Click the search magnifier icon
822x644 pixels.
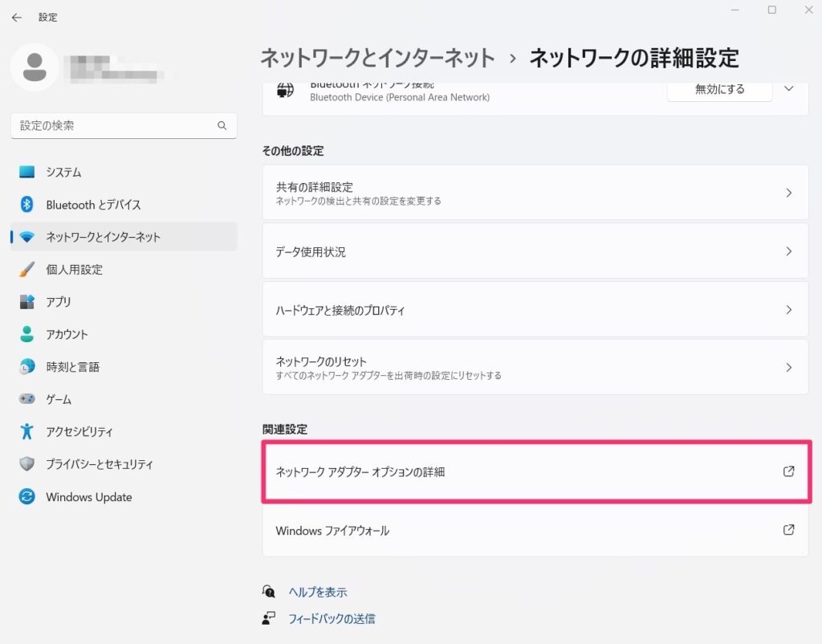point(222,126)
